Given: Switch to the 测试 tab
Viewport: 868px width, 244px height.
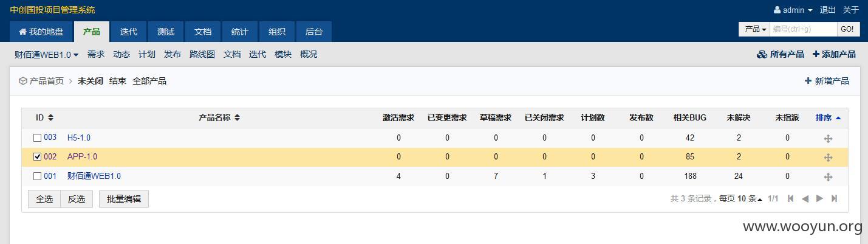Looking at the screenshot, I should pos(166,32).
